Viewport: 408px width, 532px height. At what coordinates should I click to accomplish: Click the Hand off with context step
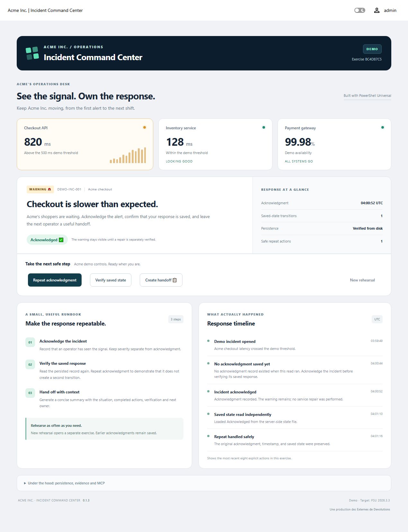[x=104, y=399]
